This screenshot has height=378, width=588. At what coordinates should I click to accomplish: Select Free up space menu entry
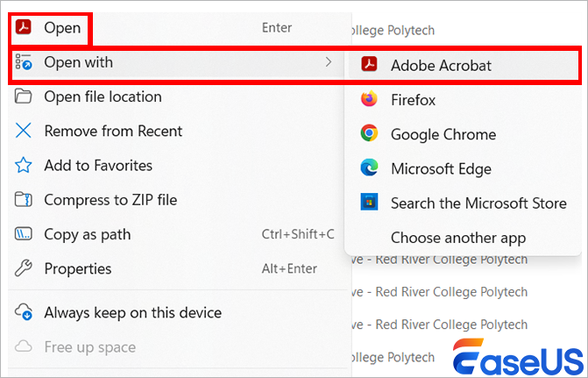coord(89,347)
